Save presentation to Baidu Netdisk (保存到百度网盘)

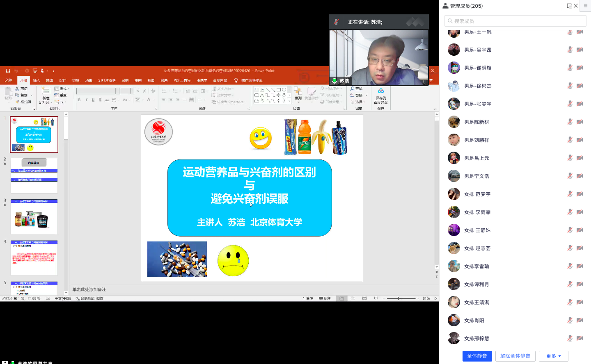(381, 96)
